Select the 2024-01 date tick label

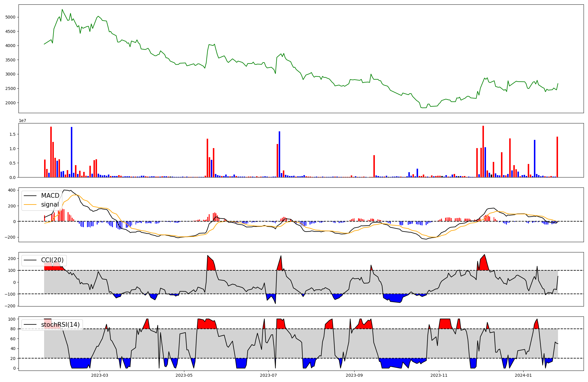click(524, 375)
